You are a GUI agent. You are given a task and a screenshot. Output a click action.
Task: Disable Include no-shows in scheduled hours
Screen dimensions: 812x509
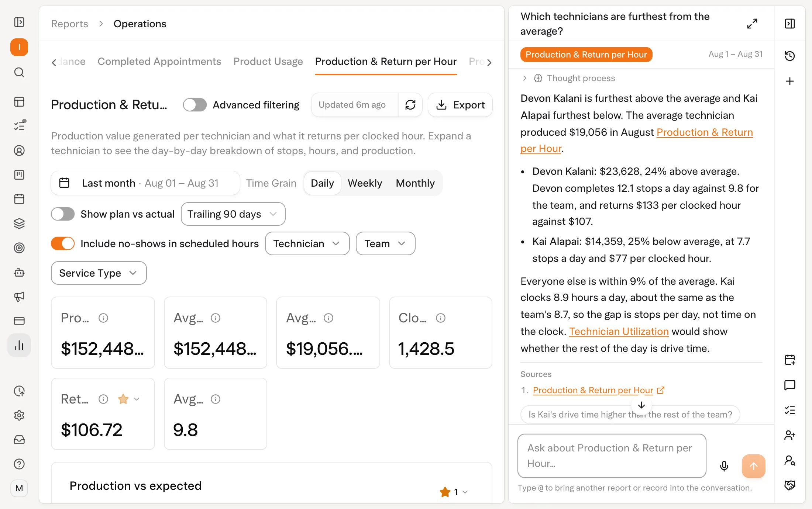63,243
